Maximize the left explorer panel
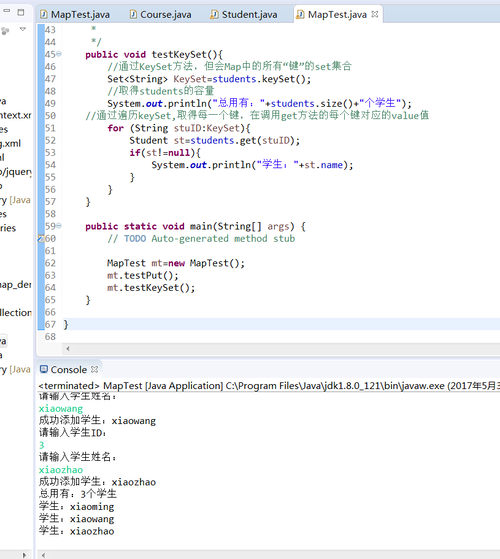500x559 pixels. (x=21, y=12)
